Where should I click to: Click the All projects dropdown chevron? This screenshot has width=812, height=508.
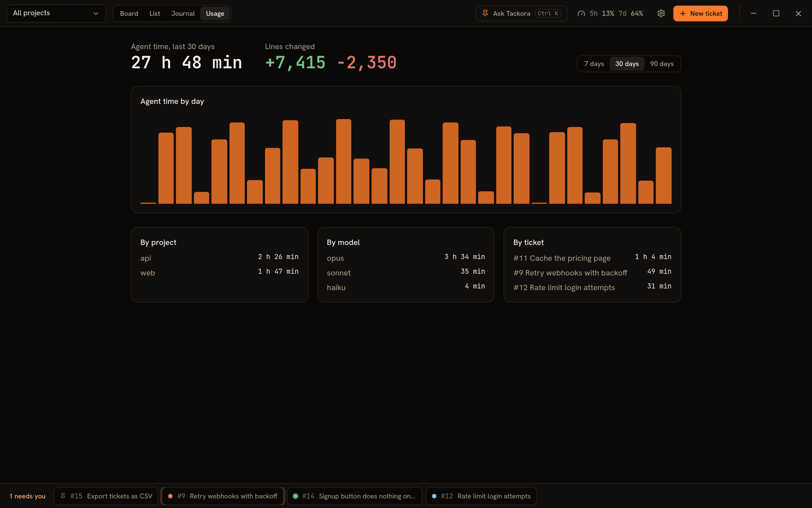point(96,14)
